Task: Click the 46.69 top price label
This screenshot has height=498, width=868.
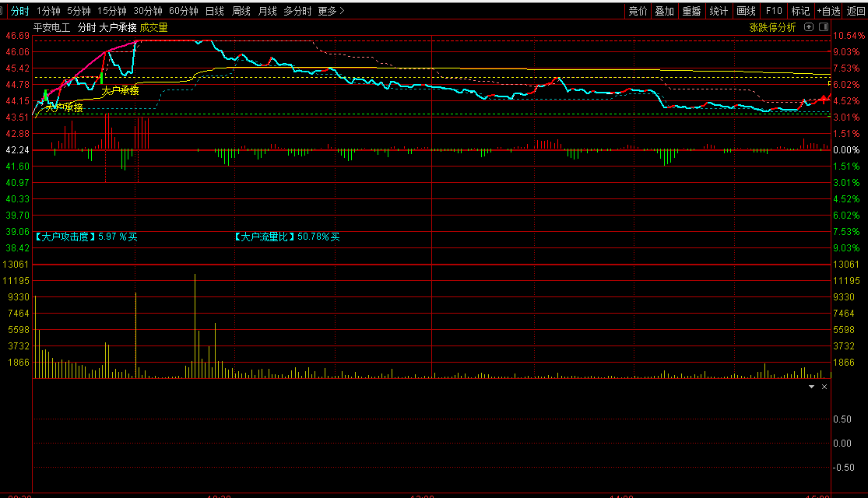Action: click(17, 36)
